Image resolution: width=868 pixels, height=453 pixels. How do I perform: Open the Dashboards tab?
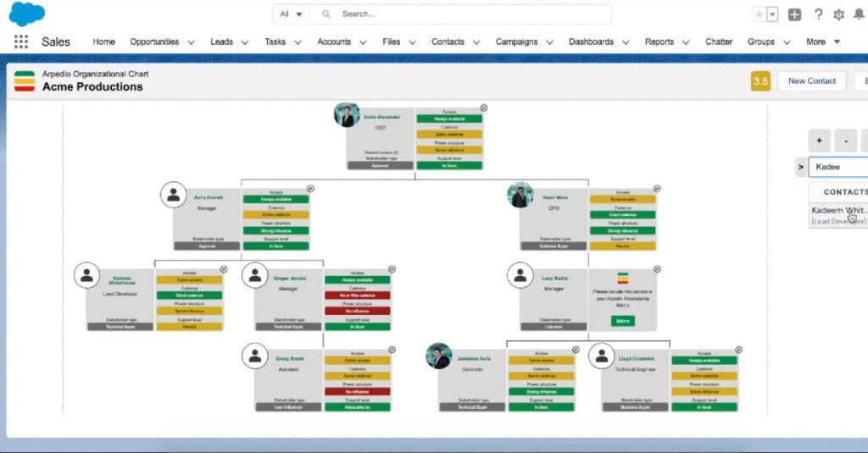point(591,41)
